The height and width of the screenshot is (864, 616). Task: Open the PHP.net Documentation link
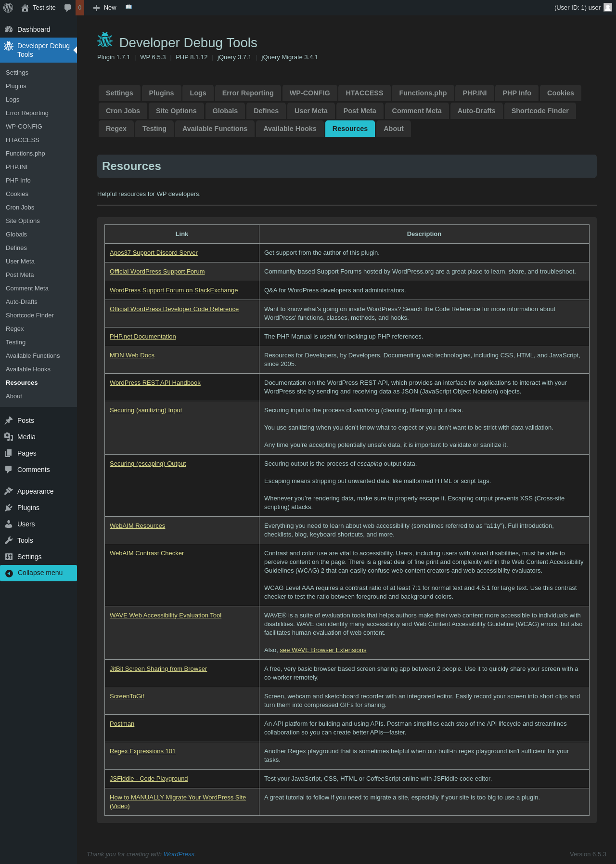pos(143,337)
